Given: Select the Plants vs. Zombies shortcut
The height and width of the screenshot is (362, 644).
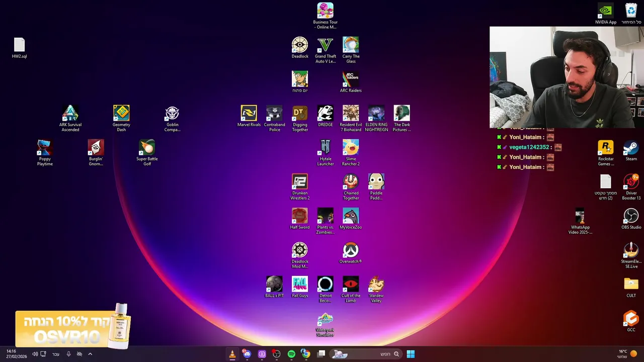Looking at the screenshot, I should [326, 221].
